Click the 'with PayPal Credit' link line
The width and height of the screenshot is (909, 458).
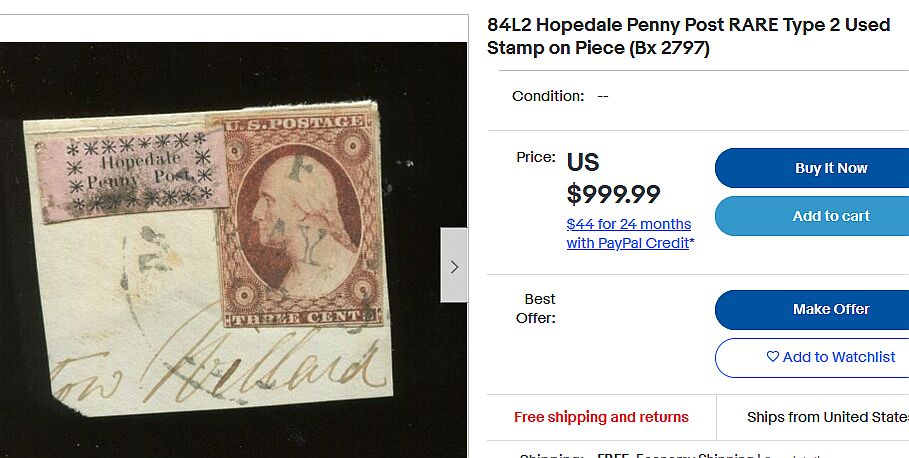tap(630, 243)
